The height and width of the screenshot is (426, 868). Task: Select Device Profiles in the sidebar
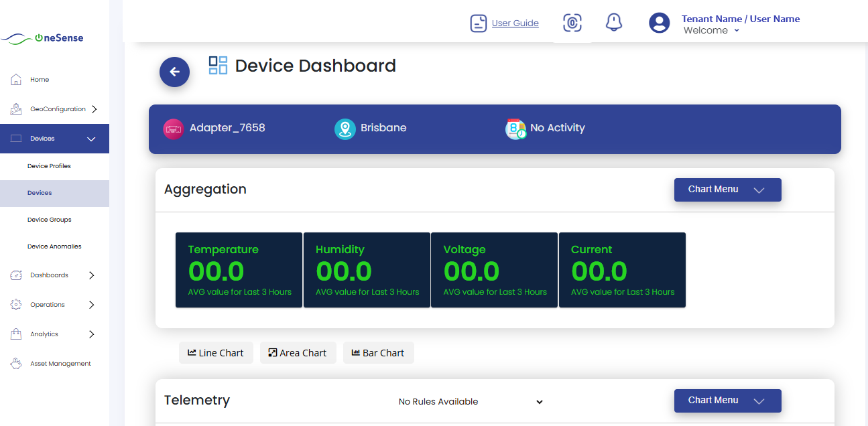(49, 166)
